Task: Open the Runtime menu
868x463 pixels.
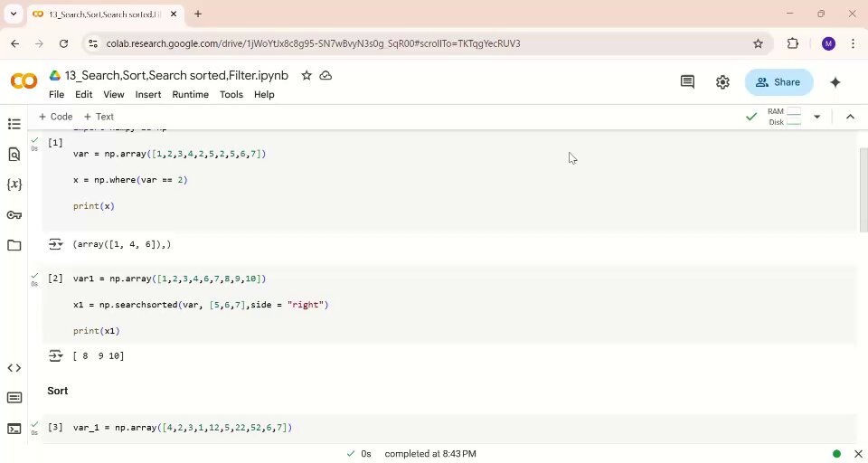Action: (x=191, y=95)
